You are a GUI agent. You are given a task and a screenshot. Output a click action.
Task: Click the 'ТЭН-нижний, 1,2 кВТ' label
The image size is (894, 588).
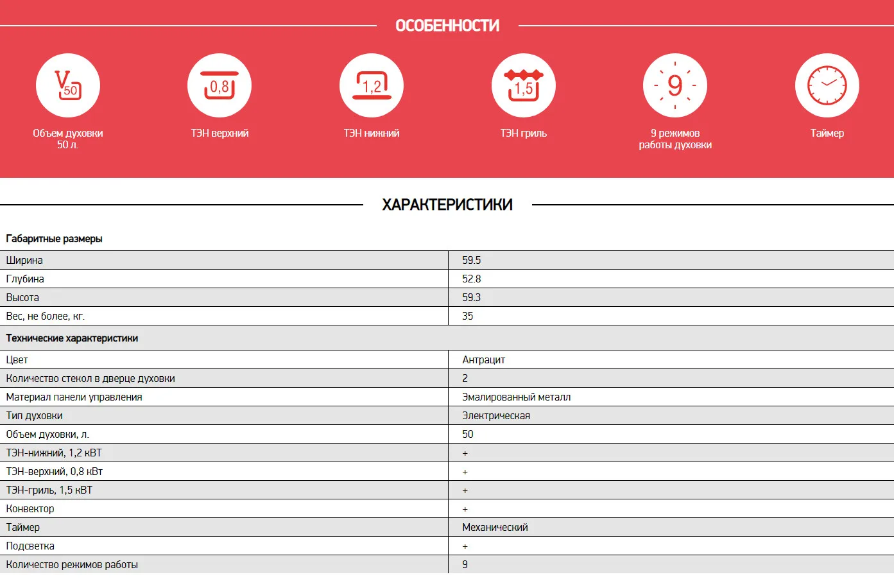54,453
